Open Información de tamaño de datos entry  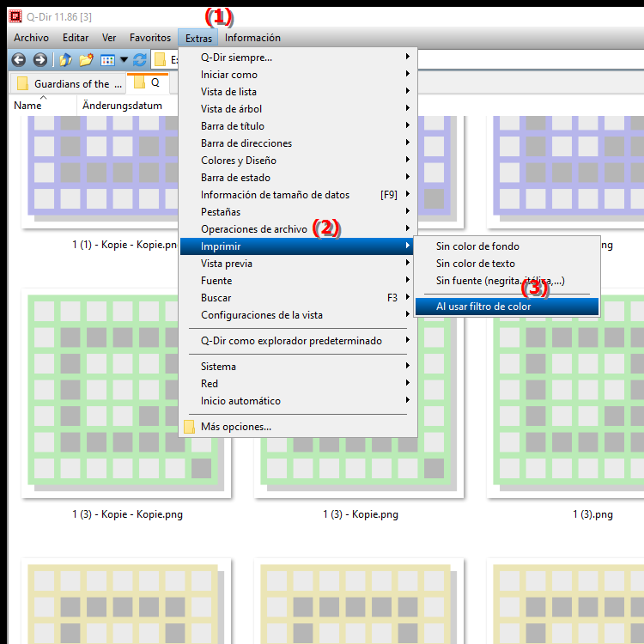pyautogui.click(x=299, y=195)
